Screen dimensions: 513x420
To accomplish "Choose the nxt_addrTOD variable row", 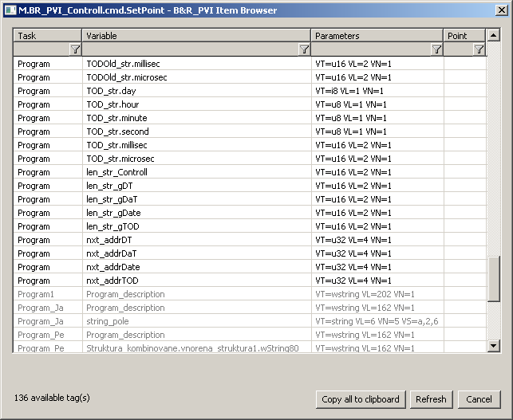I will tap(196, 281).
